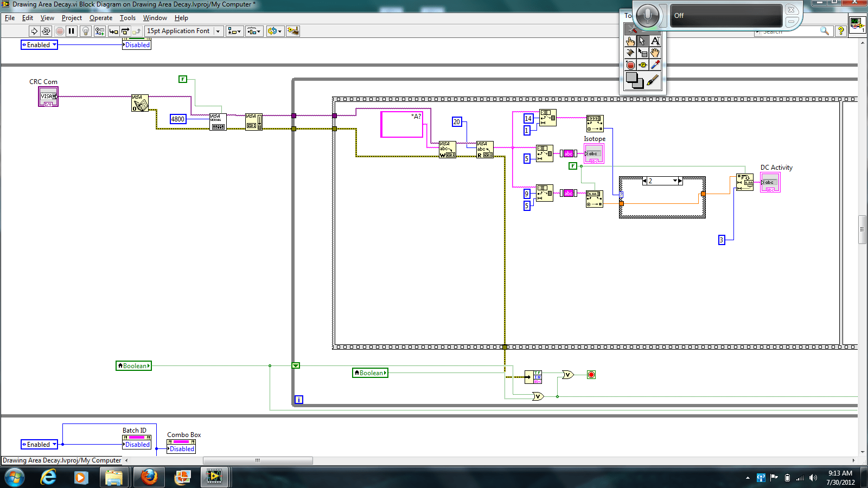
Task: Open the File menu
Action: coord(10,18)
